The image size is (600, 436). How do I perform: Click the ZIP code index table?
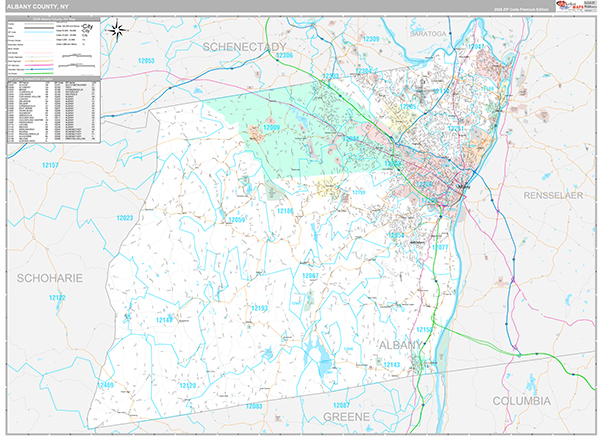(54, 110)
